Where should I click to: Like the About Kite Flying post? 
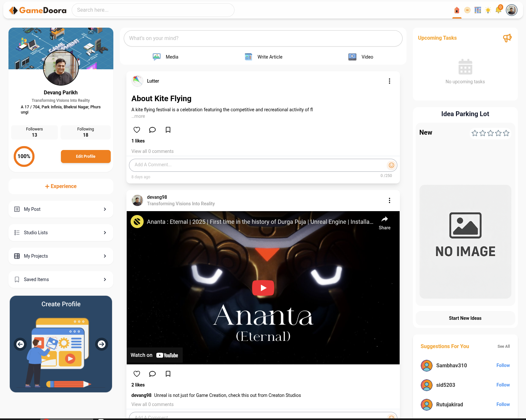(137, 130)
